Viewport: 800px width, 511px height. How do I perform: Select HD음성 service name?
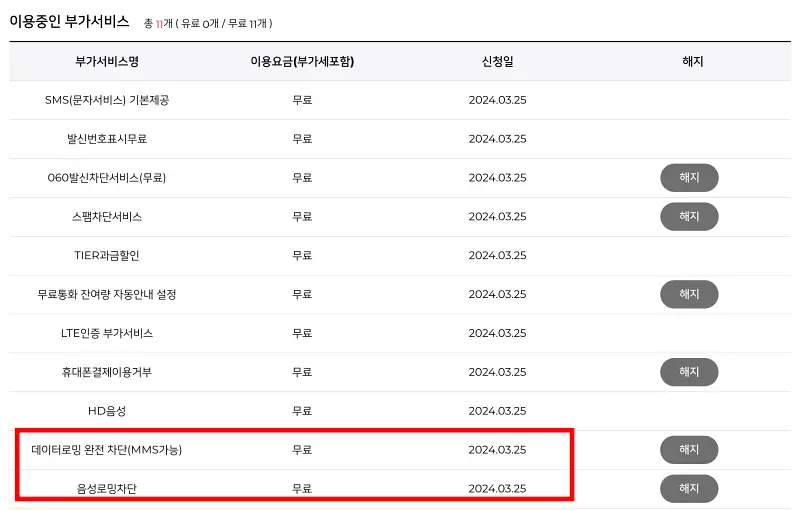[107, 411]
